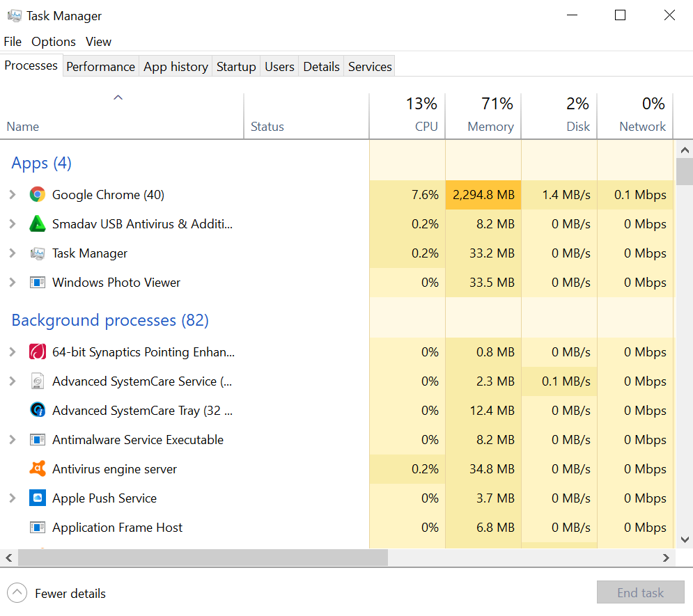693x616 pixels.
Task: Expand the Antimalware Service Executable entry
Action: (x=13, y=440)
